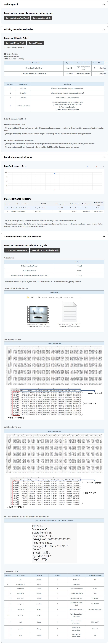Toggle the blue Measurement legend swatch
This screenshot has height=644, width=109.
(x=88, y=167)
